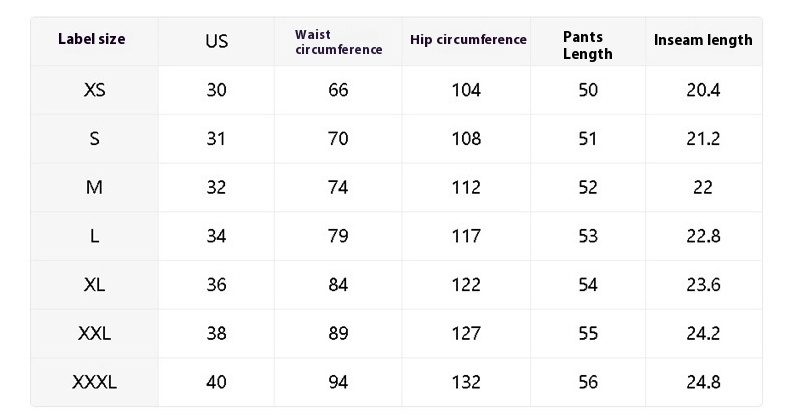Select the Inseam length header
This screenshot has width=791, height=416.
pos(703,40)
